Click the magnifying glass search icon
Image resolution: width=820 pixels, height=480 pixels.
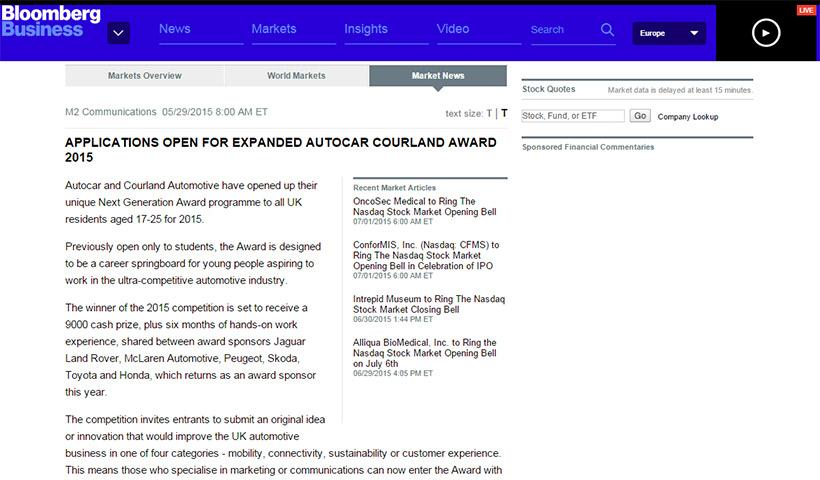[x=607, y=30]
